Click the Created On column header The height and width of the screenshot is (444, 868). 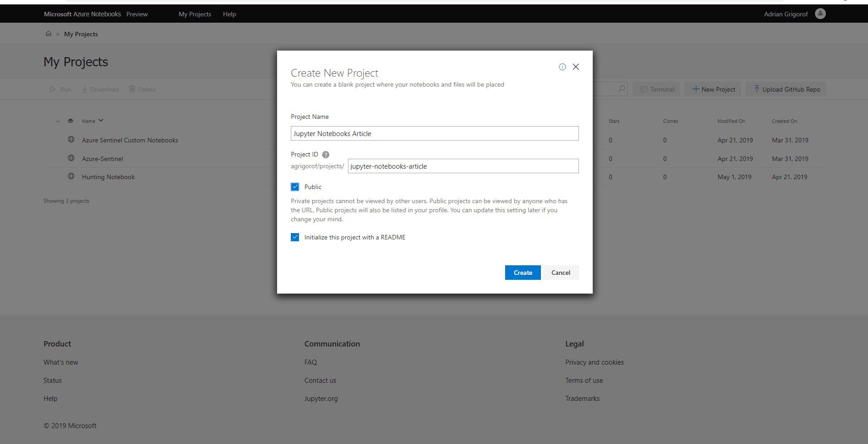[784, 121]
